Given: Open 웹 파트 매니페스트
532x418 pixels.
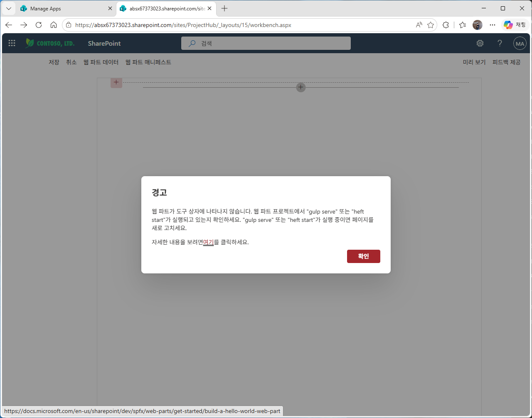Looking at the screenshot, I should pos(148,62).
